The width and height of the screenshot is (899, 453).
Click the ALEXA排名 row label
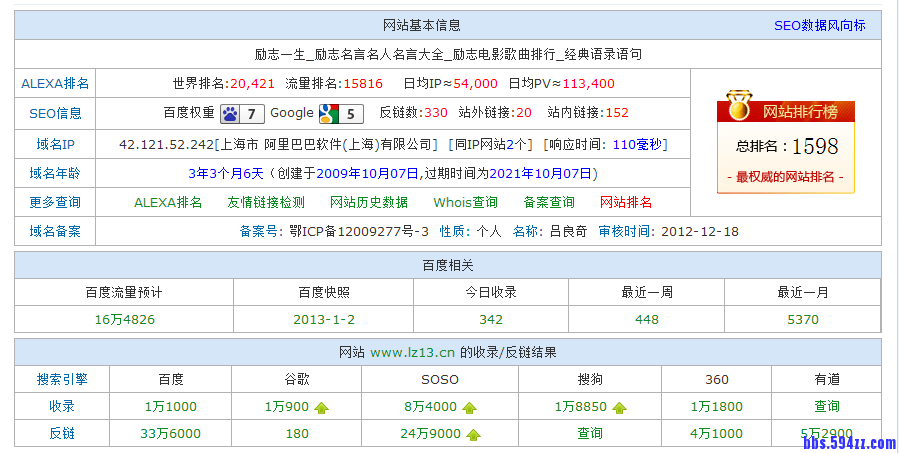[55, 84]
